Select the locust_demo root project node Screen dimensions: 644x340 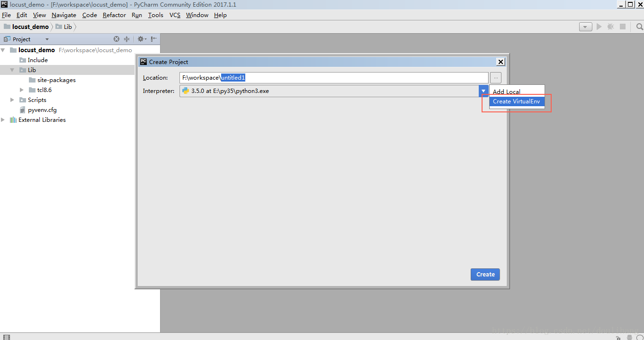click(x=32, y=50)
